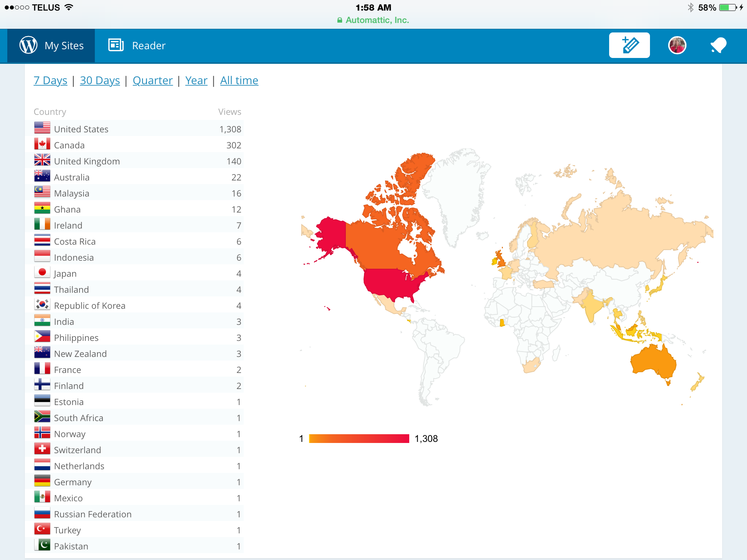This screenshot has width=747, height=560.
Task: Click the Automattic secure lock icon
Action: tap(340, 20)
